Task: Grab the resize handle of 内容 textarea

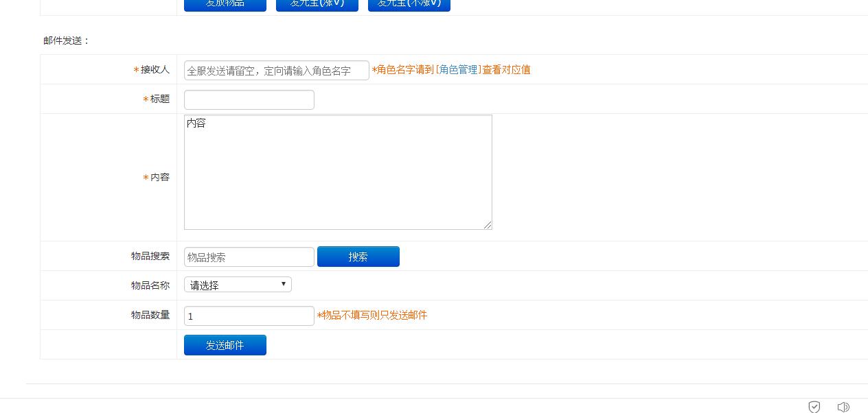Action: (x=488, y=225)
